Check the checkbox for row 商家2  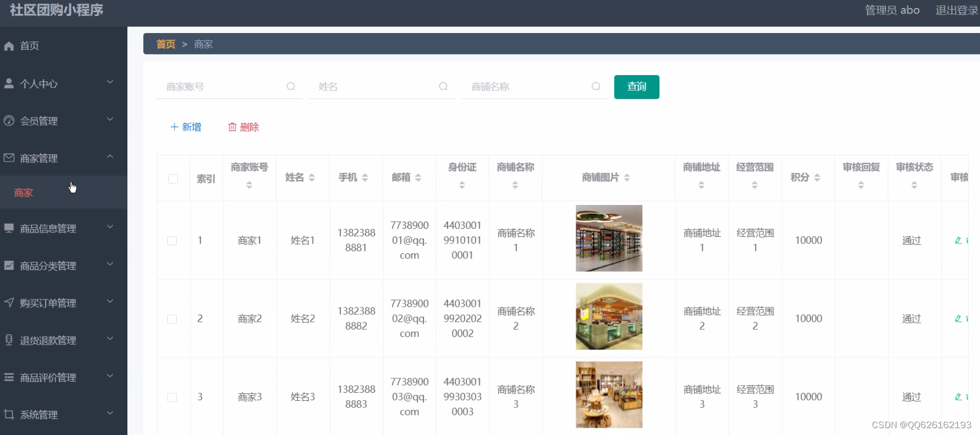pyautogui.click(x=172, y=319)
